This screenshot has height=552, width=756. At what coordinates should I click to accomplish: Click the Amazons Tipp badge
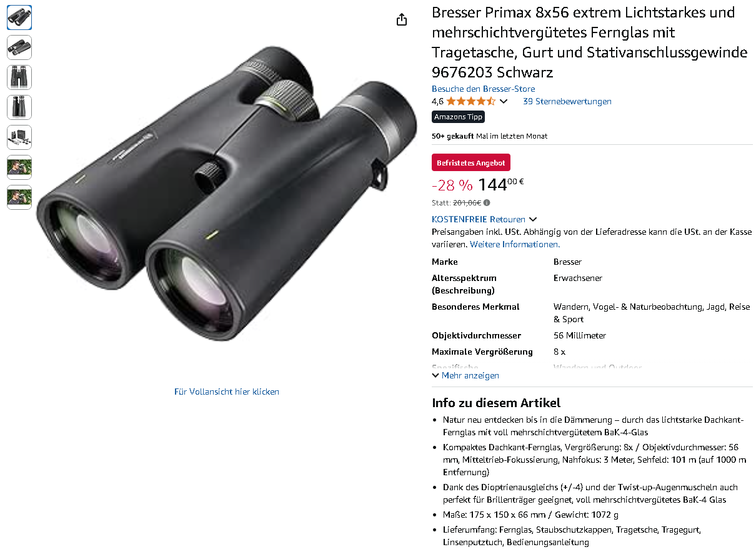coord(459,117)
